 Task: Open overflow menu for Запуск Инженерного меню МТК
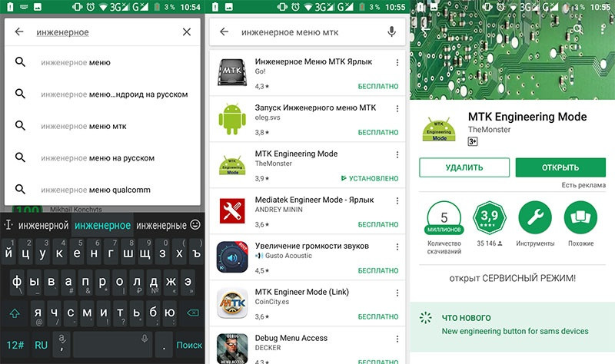397,108
